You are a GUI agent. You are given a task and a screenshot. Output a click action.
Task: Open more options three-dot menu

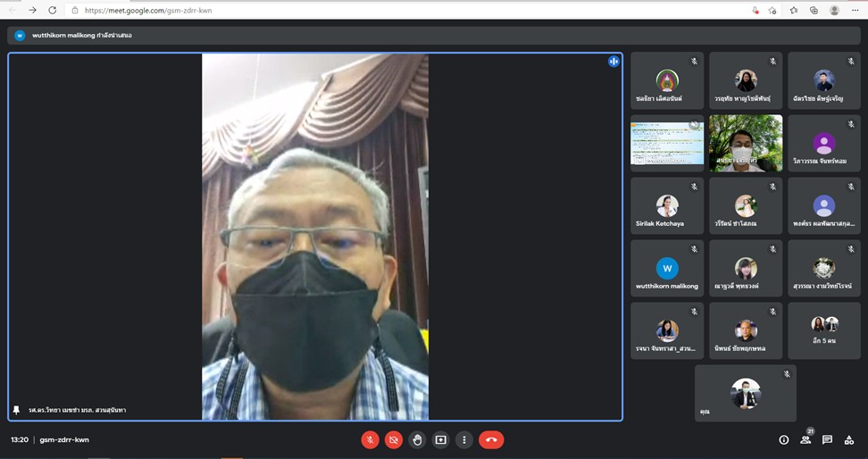[x=463, y=439]
